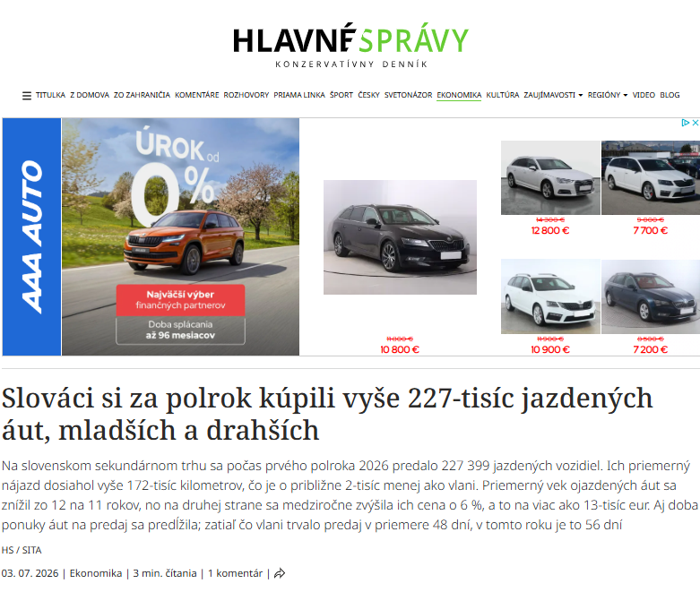Viewport: 700px width, 592px height.
Task: Expand the ZAUJÍMAVOSTI dropdown
Action: pyautogui.click(x=553, y=95)
